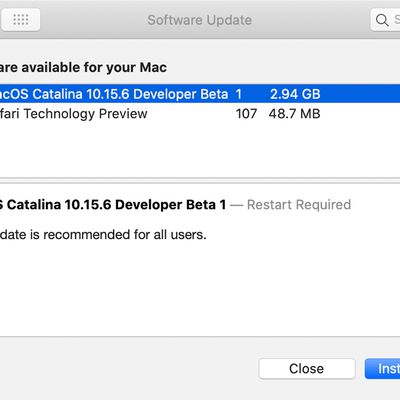Viewport: 400px width, 400px height.
Task: Click the 'recommended for all users' text
Action: [125, 235]
